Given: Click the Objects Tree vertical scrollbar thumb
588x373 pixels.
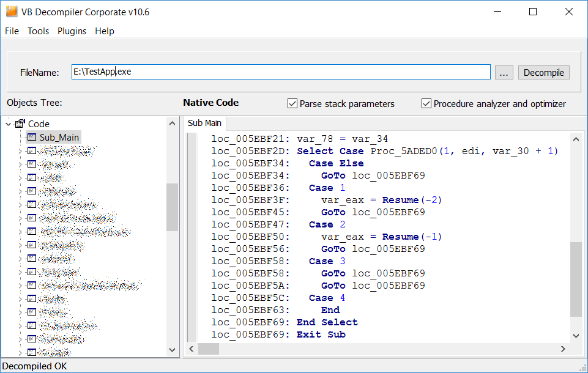Looking at the screenshot, I should pos(172,207).
